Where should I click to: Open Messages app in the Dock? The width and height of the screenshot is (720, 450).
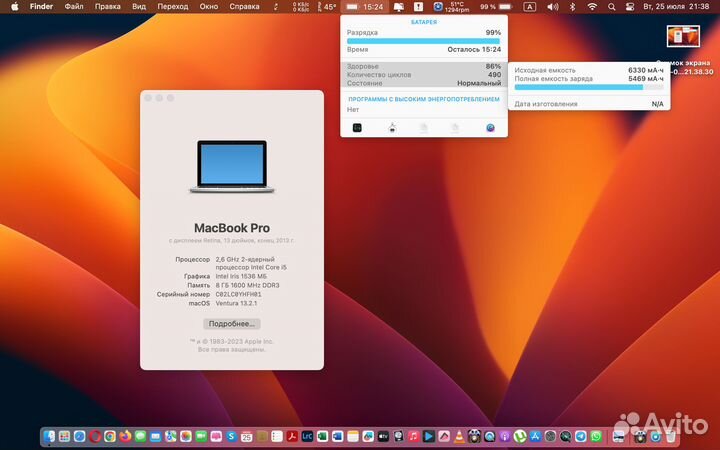pos(141,436)
